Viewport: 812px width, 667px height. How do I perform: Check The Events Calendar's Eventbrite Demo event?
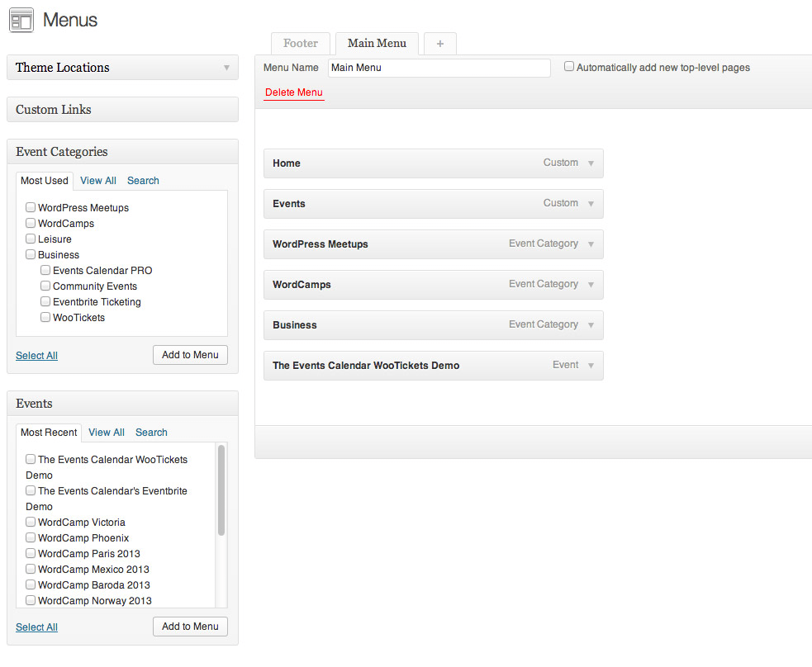31,490
